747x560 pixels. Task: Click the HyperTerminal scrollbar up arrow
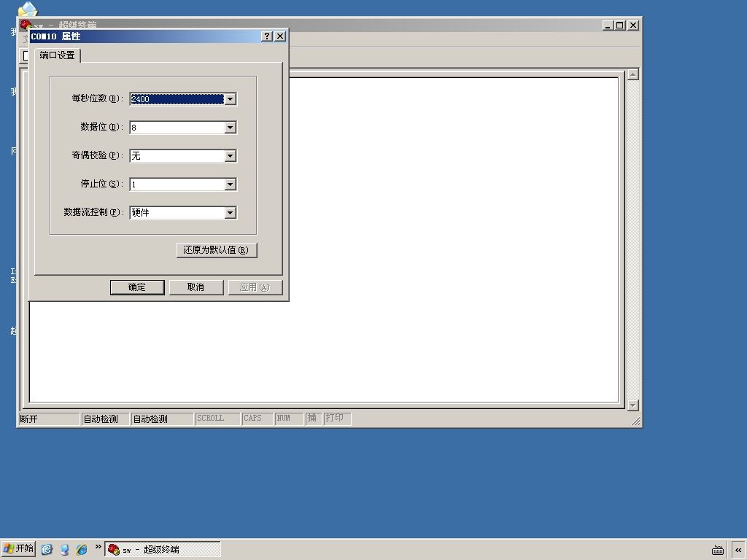click(x=632, y=74)
